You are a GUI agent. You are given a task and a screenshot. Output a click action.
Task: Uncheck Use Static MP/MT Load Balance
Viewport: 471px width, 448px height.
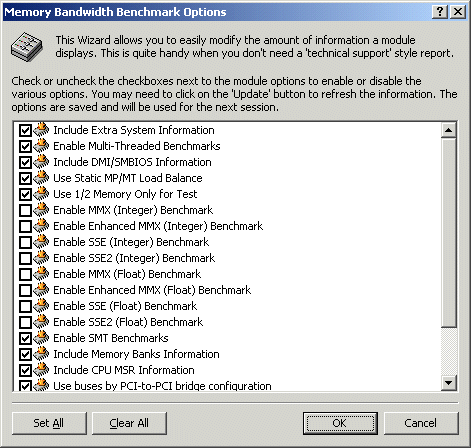coord(25,178)
